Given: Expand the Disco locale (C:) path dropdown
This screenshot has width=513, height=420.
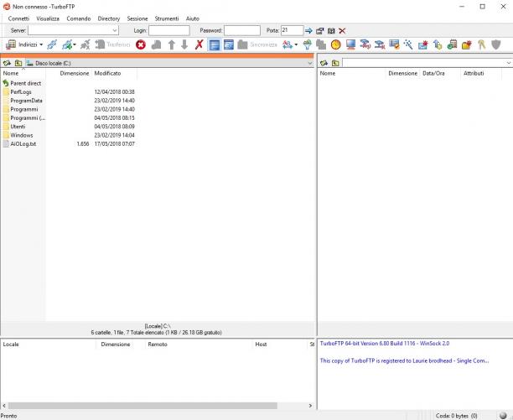Looking at the screenshot, I should coord(310,63).
